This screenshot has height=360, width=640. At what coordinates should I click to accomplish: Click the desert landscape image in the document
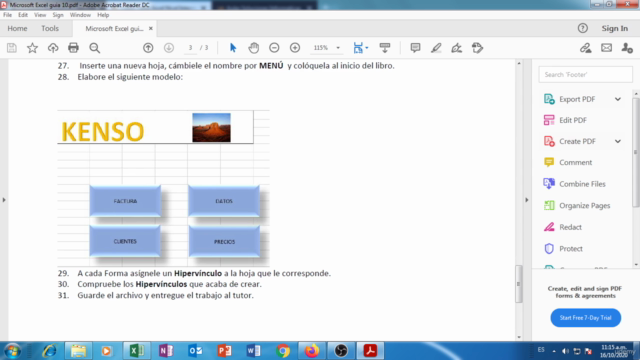click(x=211, y=128)
